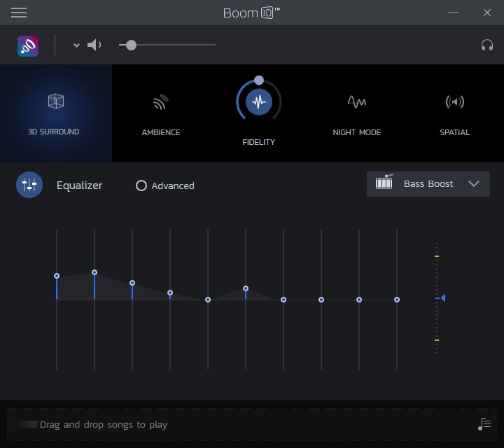Select the FIDELITY label

pos(259,142)
